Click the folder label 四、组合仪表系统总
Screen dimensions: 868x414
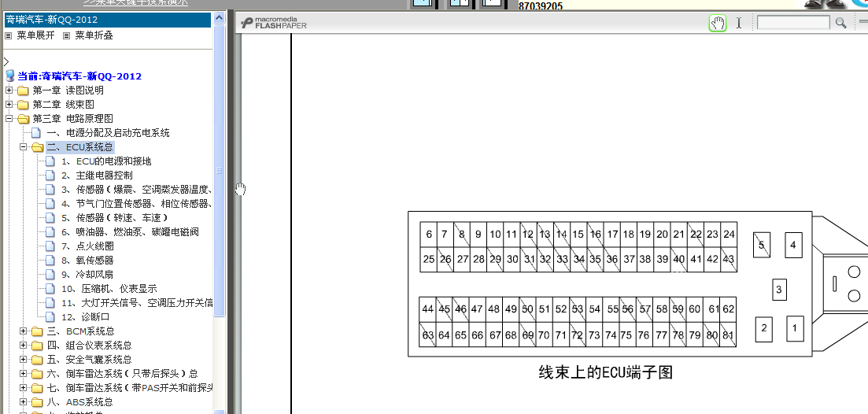(x=89, y=346)
